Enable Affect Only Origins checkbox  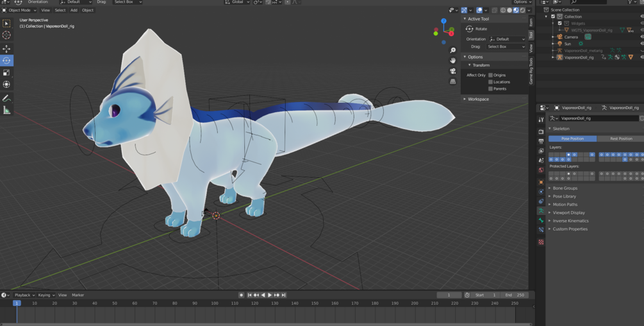pos(490,75)
